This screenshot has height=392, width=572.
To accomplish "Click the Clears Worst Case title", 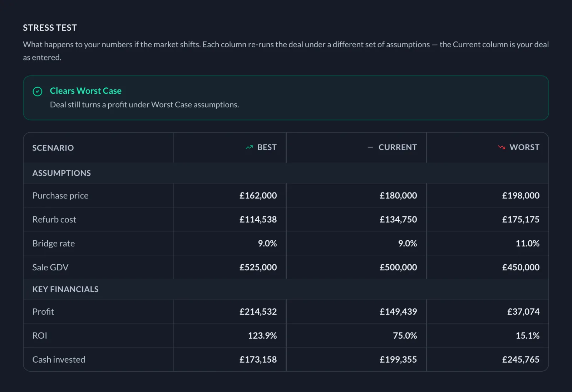I will (x=86, y=91).
